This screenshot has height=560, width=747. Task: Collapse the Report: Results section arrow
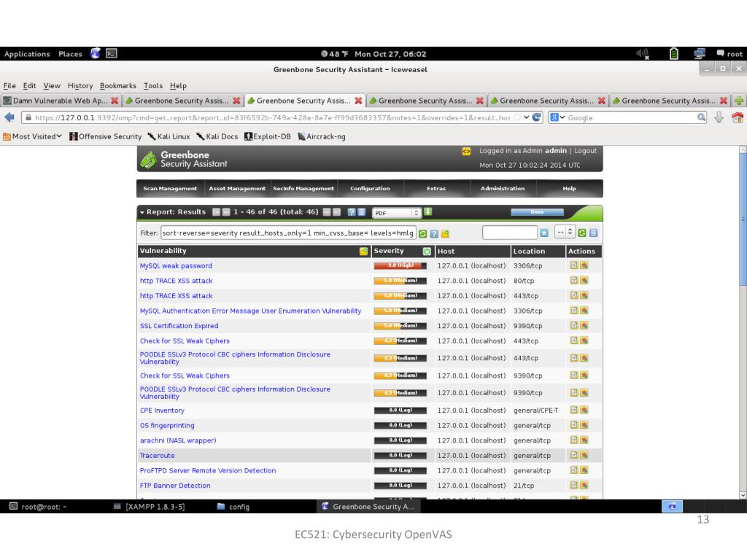click(142, 212)
